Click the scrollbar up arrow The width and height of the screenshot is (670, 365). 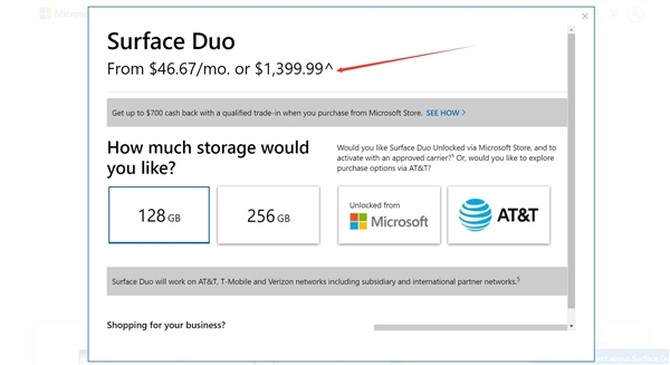pyautogui.click(x=571, y=30)
